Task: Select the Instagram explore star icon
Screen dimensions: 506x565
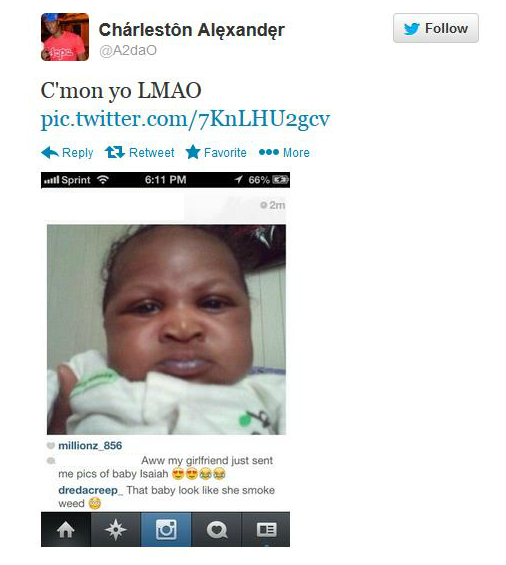Action: pyautogui.click(x=115, y=529)
